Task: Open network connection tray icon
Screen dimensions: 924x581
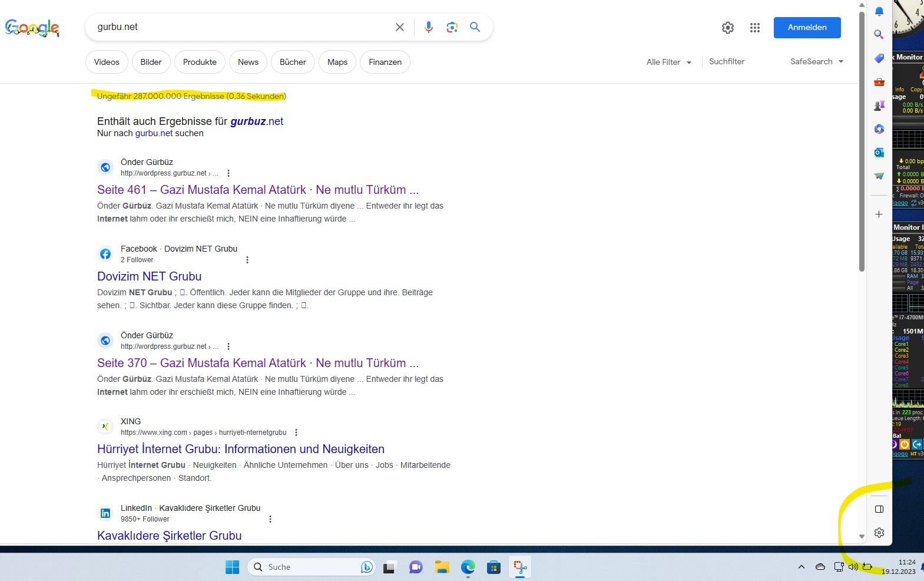Action: 839,567
